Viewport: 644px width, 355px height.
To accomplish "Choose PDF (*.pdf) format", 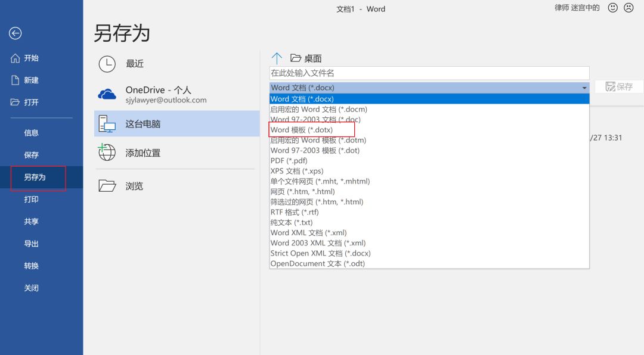I will click(429, 160).
